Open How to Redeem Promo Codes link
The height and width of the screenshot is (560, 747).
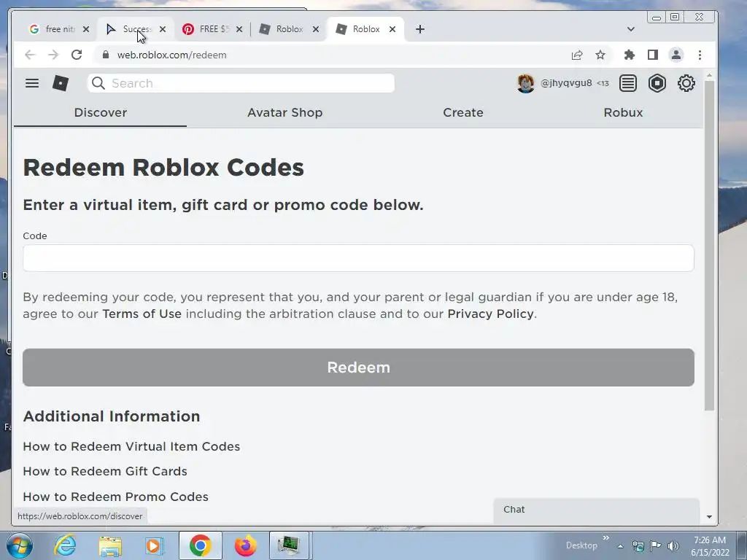(x=116, y=497)
